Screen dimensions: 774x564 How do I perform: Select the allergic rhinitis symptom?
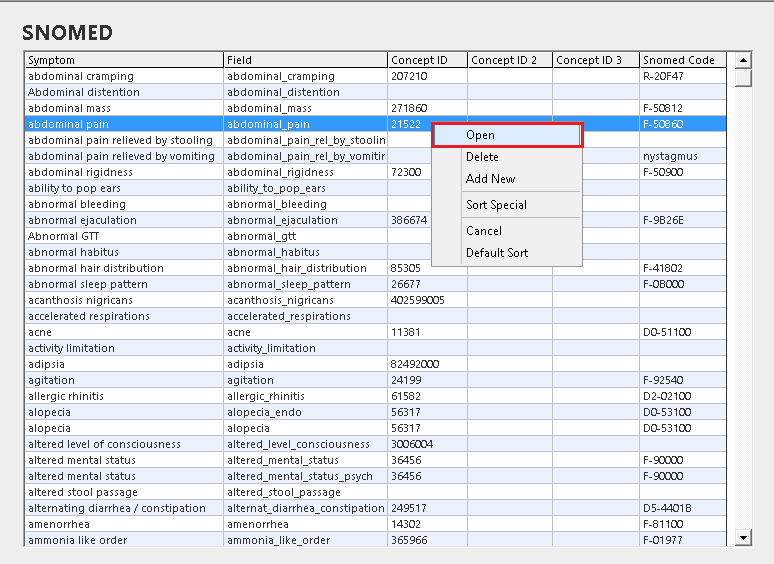point(124,396)
